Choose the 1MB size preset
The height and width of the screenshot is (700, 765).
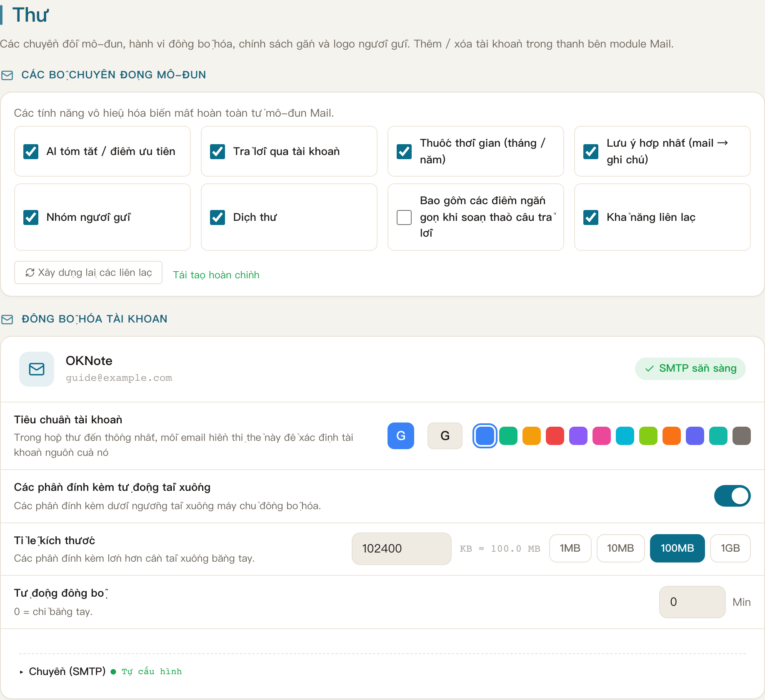pyautogui.click(x=570, y=548)
